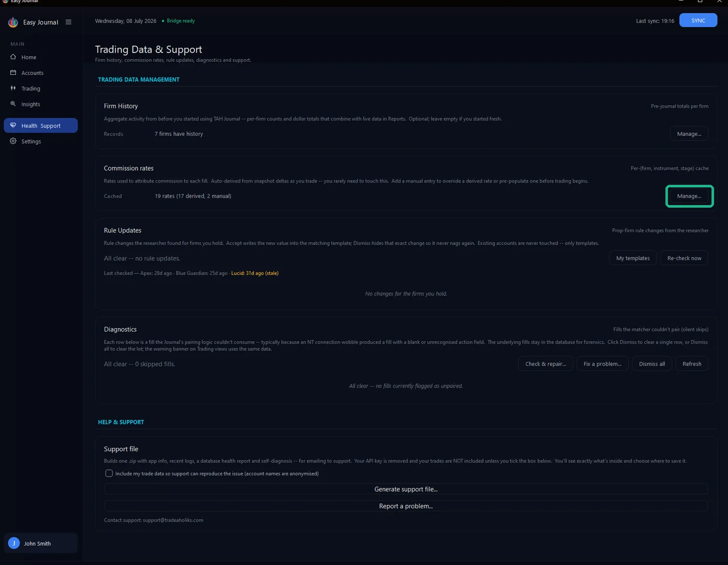Open the Home menu item
This screenshot has width=728, height=565.
pos(41,57)
